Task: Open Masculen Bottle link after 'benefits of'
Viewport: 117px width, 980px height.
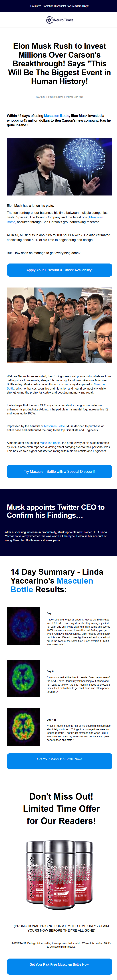Action: coord(54,426)
